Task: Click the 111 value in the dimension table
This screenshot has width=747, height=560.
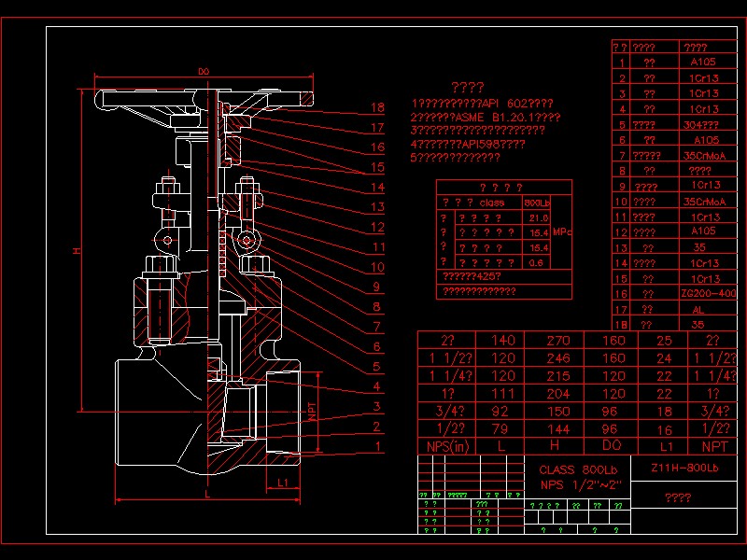Action: pos(503,394)
